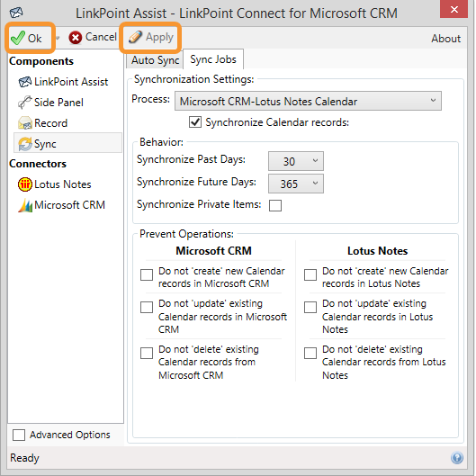Image resolution: width=476 pixels, height=476 pixels.
Task: Select the Record component icon
Action: 25,123
